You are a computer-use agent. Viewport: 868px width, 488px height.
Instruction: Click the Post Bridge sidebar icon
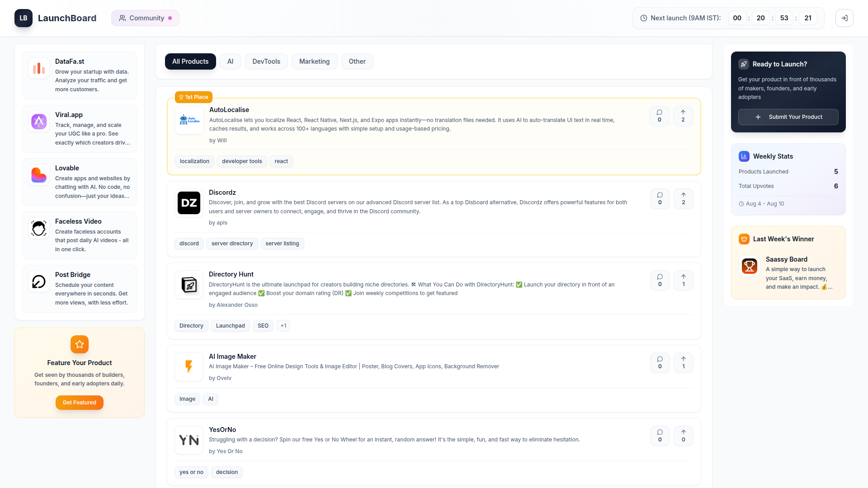[x=39, y=281]
